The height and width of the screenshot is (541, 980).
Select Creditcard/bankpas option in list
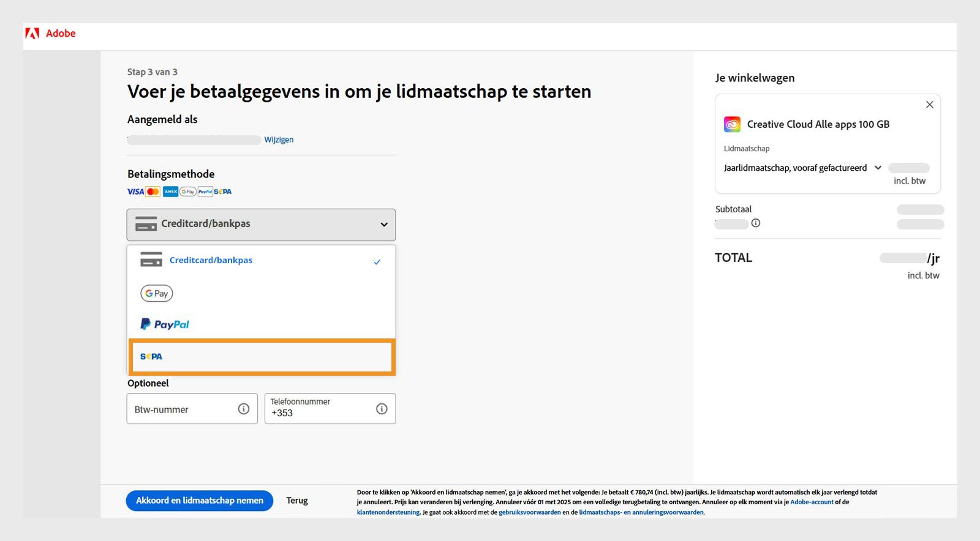(261, 261)
